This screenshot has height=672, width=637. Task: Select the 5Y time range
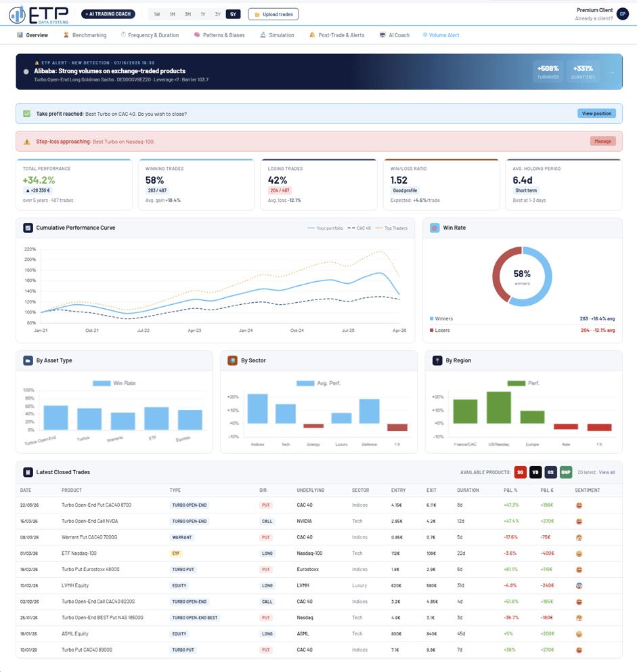[x=233, y=14]
